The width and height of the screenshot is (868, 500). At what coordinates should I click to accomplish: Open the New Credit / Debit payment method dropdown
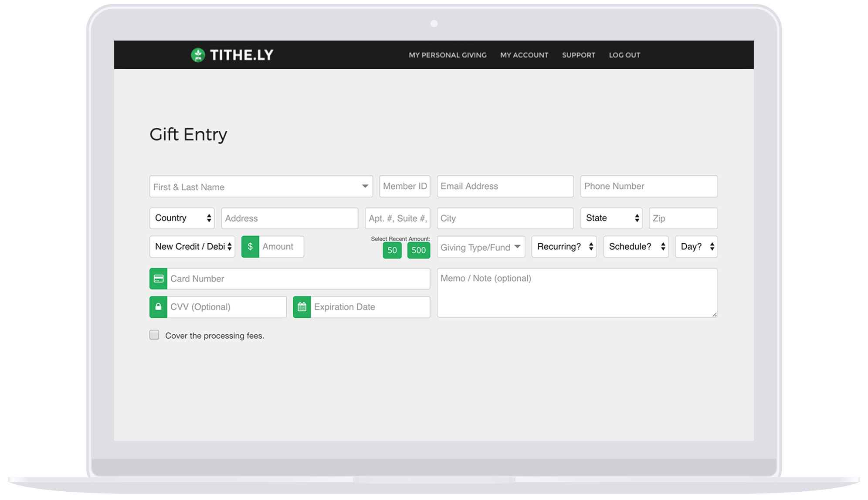(192, 247)
